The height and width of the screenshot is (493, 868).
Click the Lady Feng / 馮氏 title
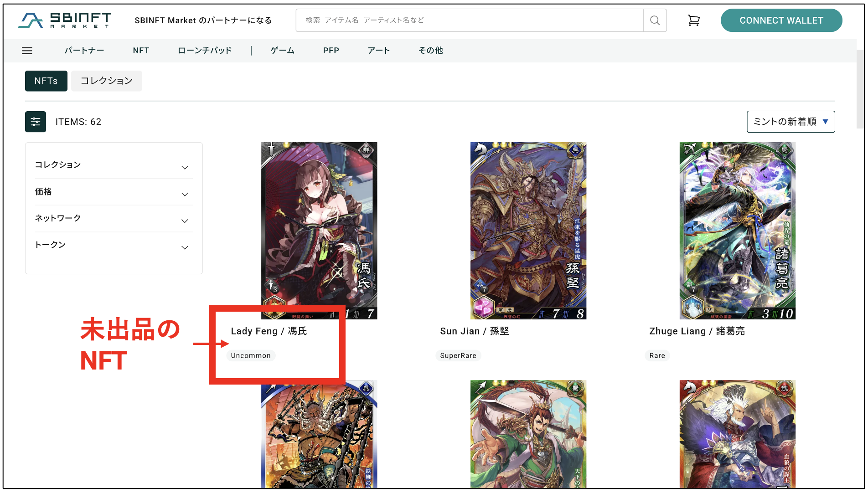pos(269,331)
